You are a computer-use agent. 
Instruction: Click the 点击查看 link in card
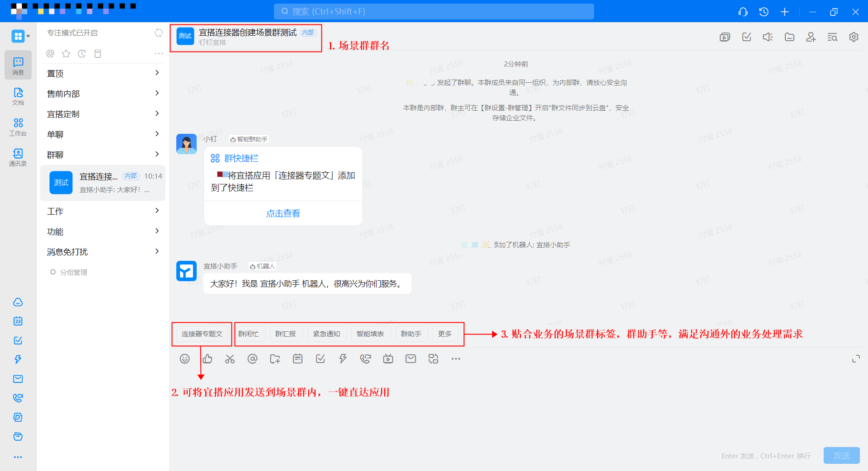(x=283, y=213)
